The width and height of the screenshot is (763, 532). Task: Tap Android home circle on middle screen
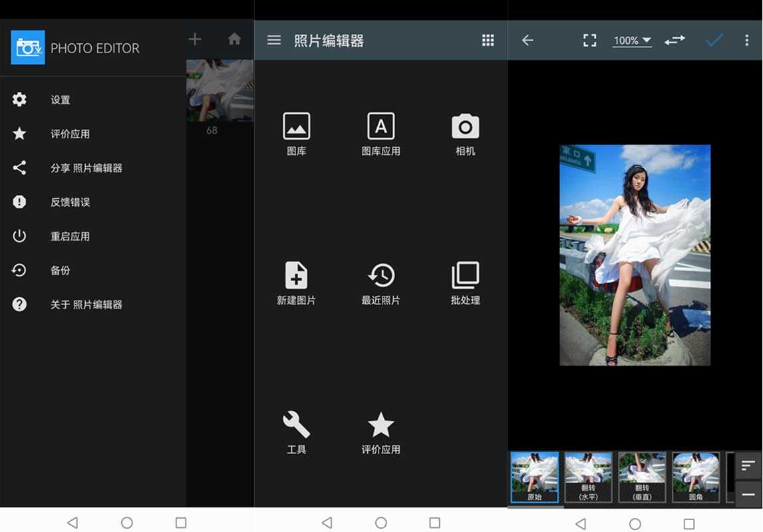point(381,523)
